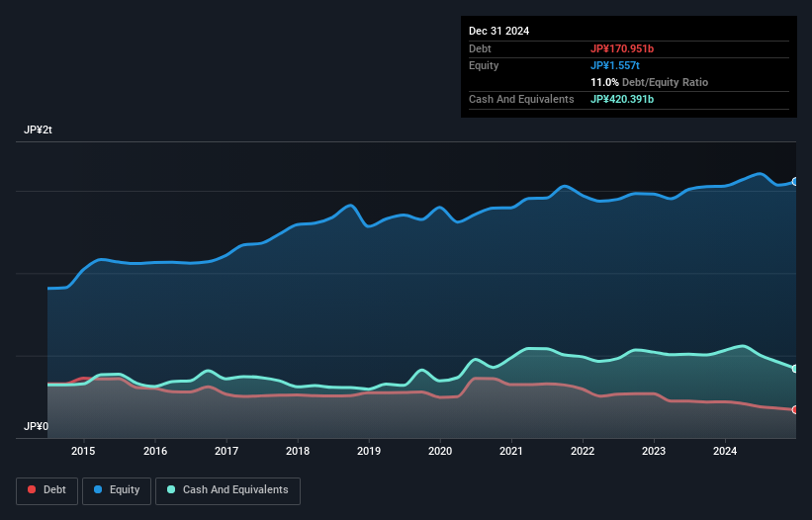Select the 2024 year label on the axis
Screen dimensions: 812x520
725,452
